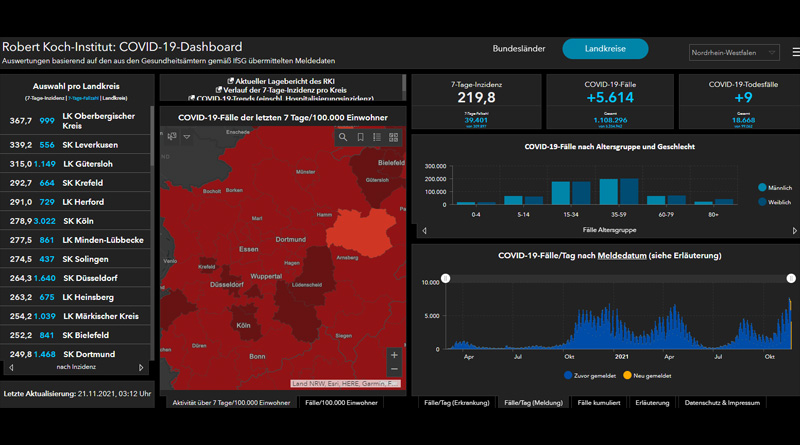Click the 15-34 female age bar
This screenshot has height=445, width=800.
tap(581, 193)
